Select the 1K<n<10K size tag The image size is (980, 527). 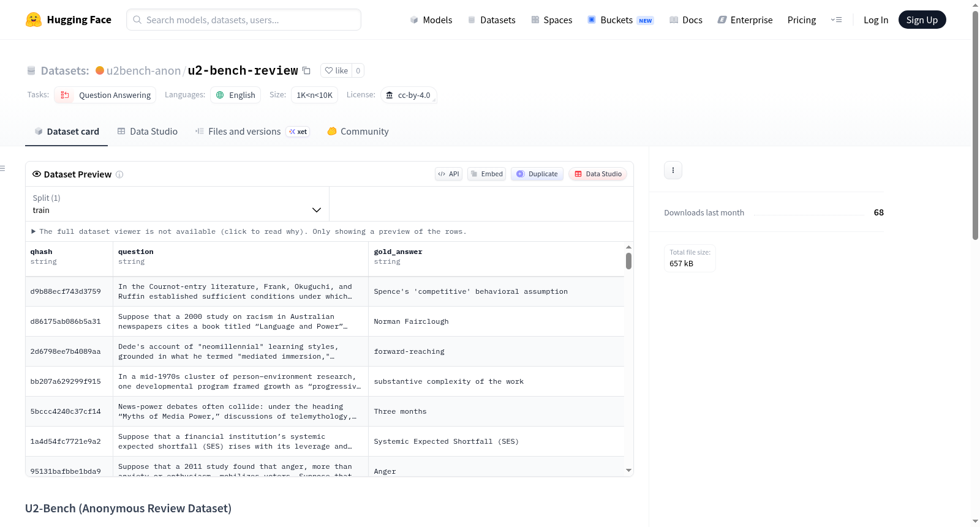click(315, 95)
